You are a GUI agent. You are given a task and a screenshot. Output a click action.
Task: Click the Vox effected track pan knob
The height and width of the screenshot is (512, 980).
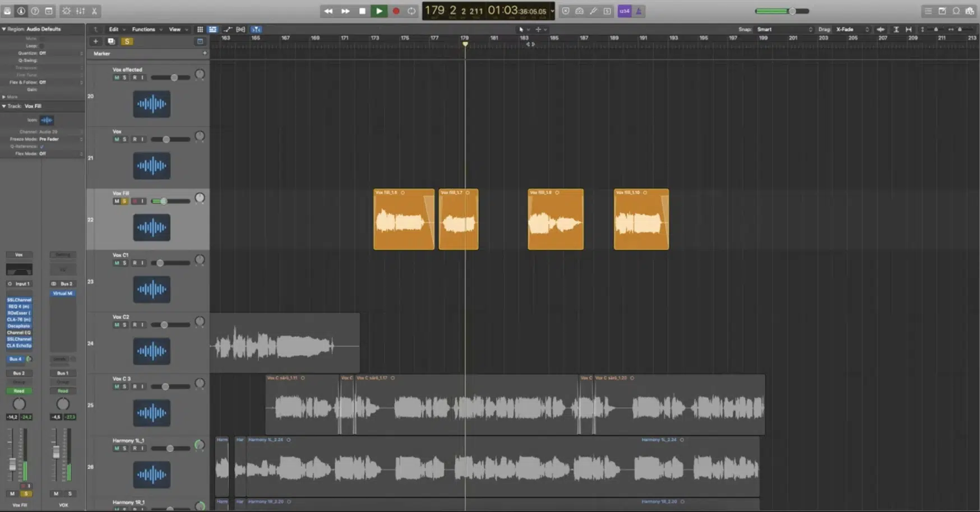coord(200,74)
